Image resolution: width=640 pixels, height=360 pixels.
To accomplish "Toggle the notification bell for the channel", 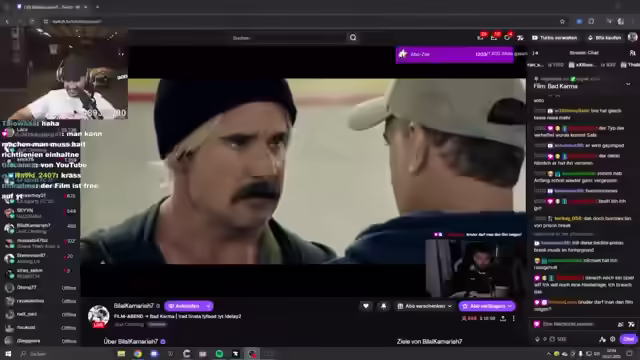I will pos(384,306).
